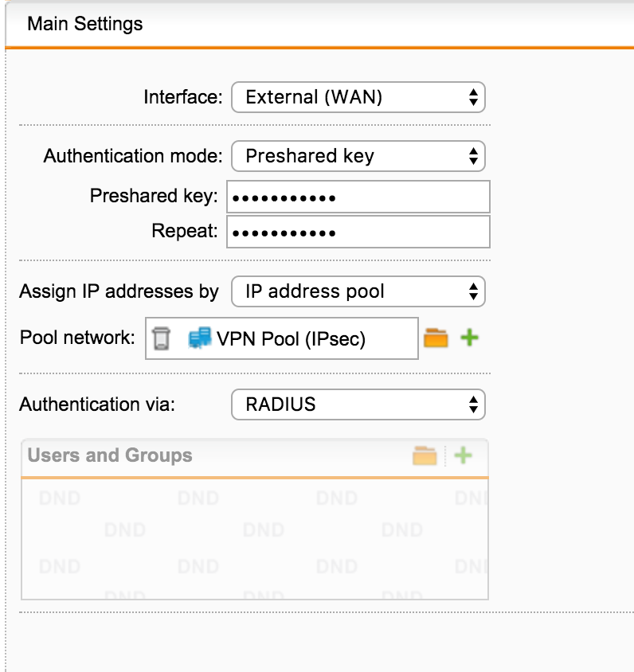The image size is (634, 672).
Task: Click the stepper arrows on Interface selector
Action: 473,97
